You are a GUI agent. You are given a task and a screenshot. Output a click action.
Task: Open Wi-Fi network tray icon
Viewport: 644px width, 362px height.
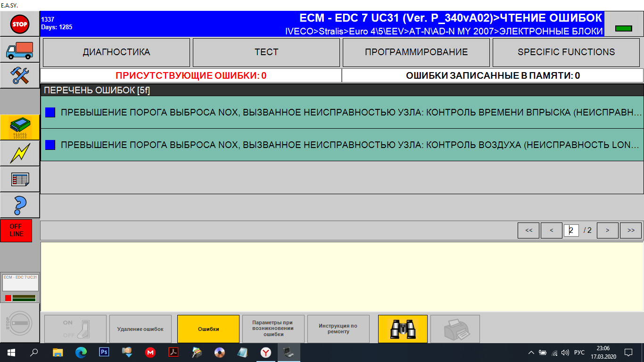coord(554,353)
